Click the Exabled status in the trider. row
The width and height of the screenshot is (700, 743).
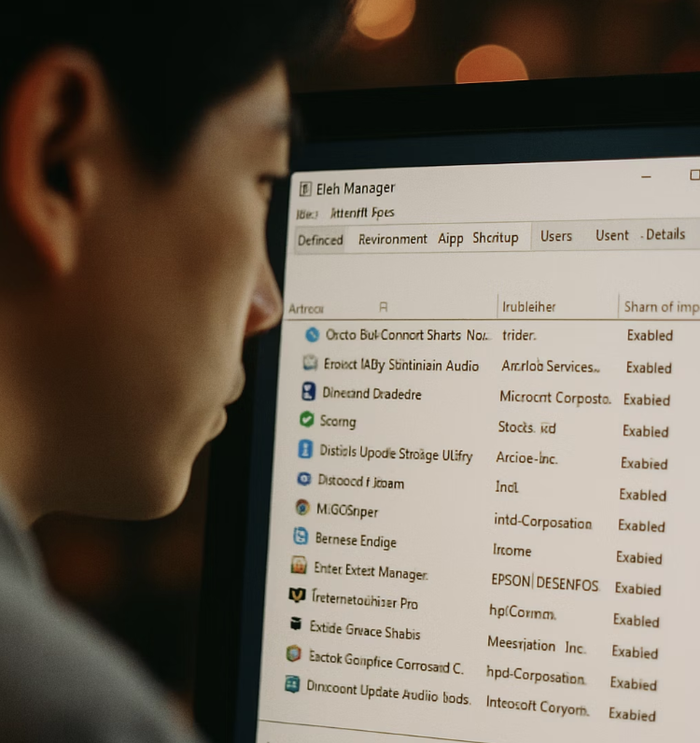pos(650,335)
